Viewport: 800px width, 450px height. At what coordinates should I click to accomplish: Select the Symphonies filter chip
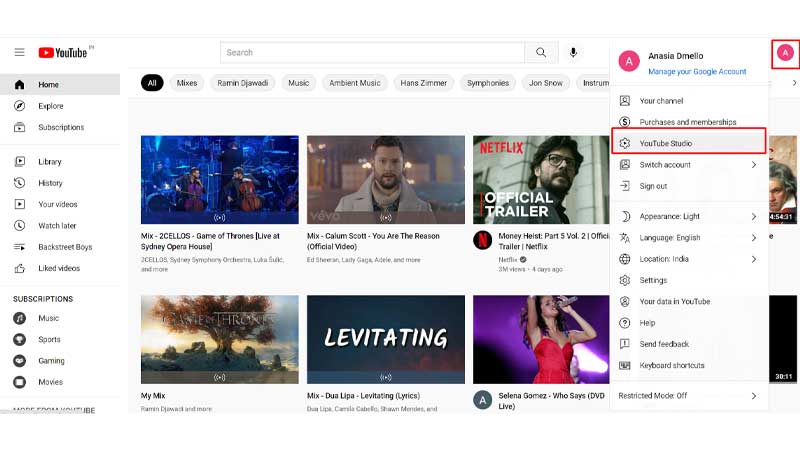[x=488, y=83]
